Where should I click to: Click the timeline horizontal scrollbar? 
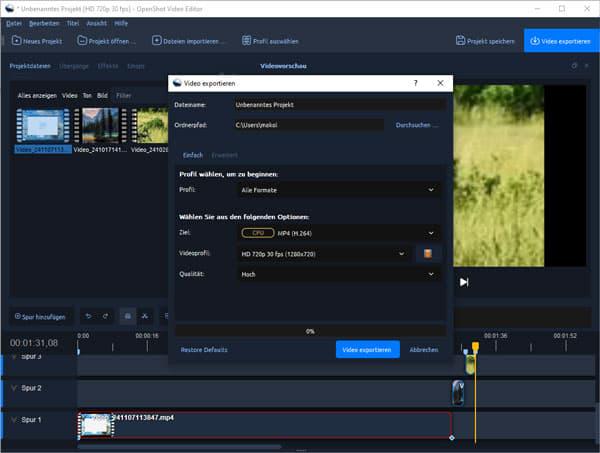(x=179, y=447)
